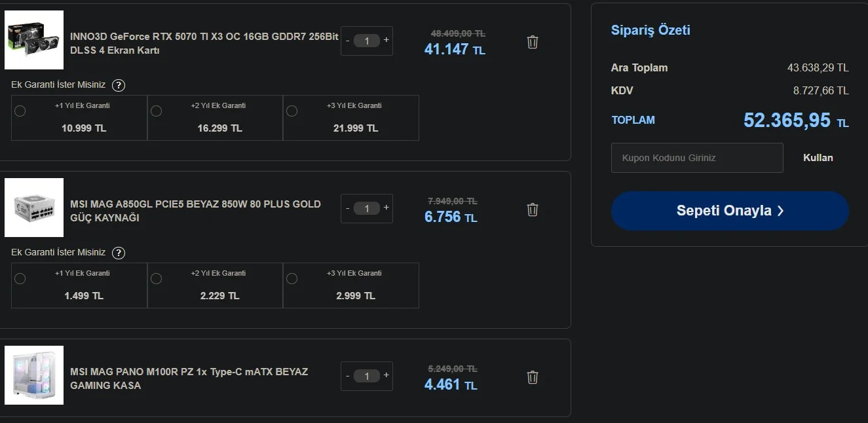Increase quantity of MSI A850GL power supply
Viewport: 868px width, 423px height.
(387, 208)
